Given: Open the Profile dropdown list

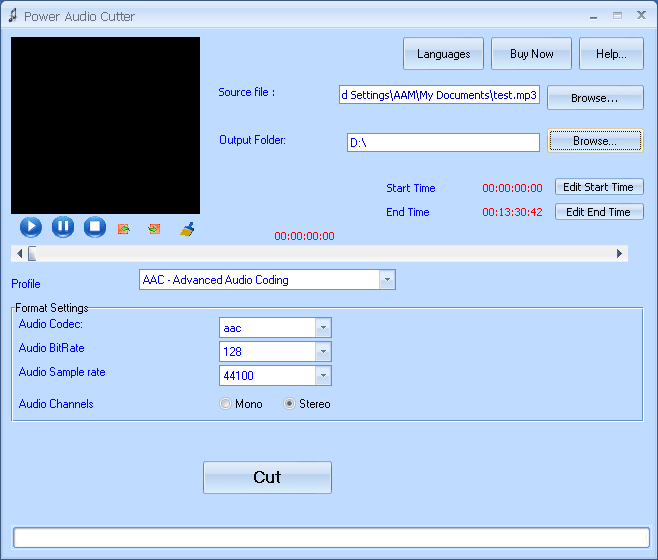Looking at the screenshot, I should tap(387, 280).
